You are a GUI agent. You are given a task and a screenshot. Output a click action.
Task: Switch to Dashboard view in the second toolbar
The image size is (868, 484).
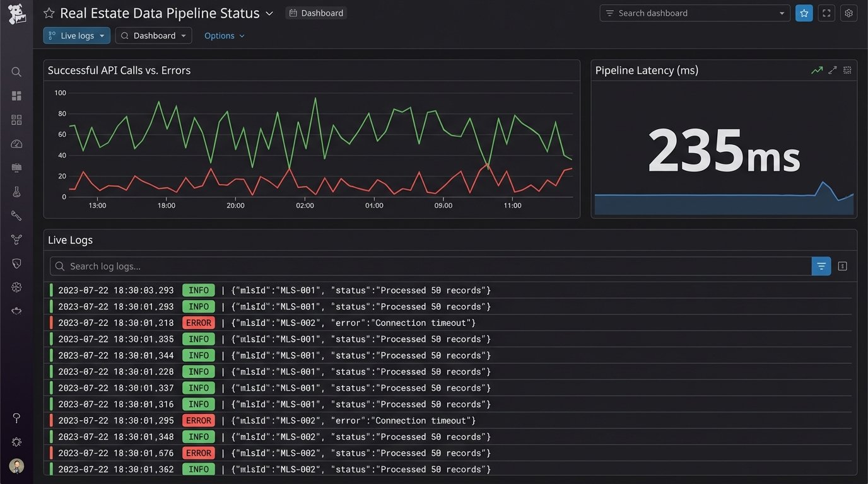pos(153,35)
